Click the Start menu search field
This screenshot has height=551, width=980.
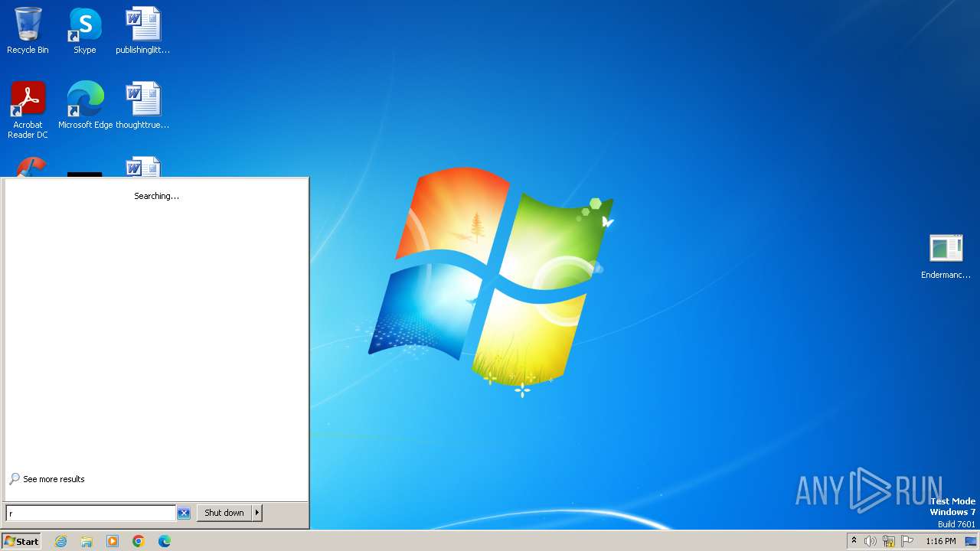pos(90,513)
